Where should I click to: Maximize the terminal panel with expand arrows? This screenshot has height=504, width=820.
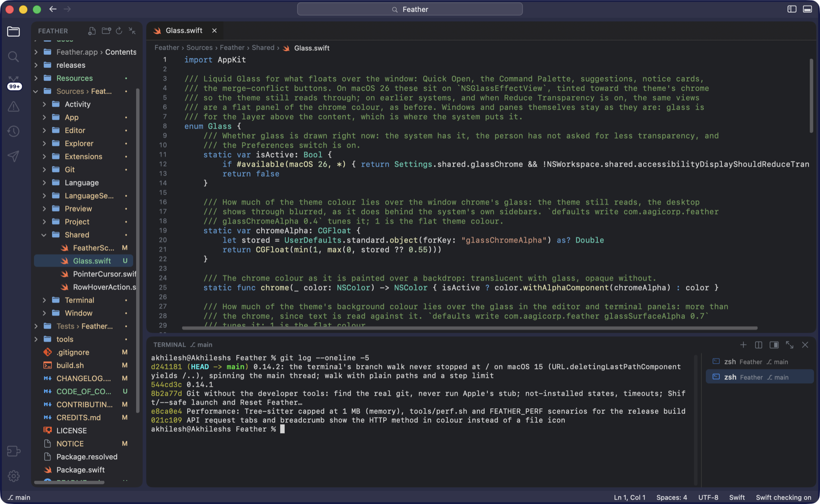(x=789, y=345)
